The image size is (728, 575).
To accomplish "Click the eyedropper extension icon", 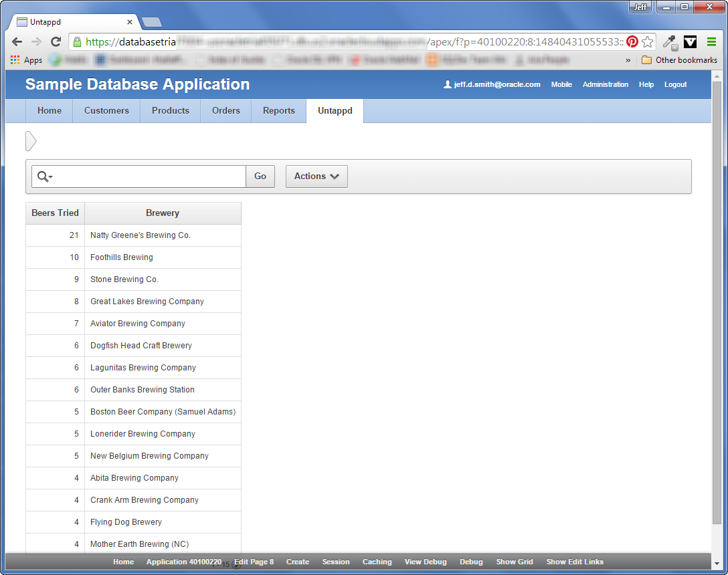I will [670, 42].
